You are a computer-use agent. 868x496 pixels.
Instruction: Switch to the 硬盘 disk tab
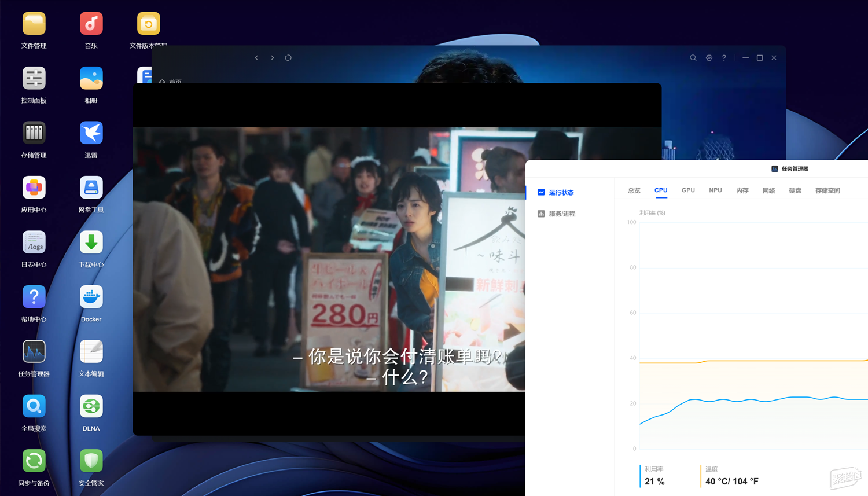tap(795, 190)
